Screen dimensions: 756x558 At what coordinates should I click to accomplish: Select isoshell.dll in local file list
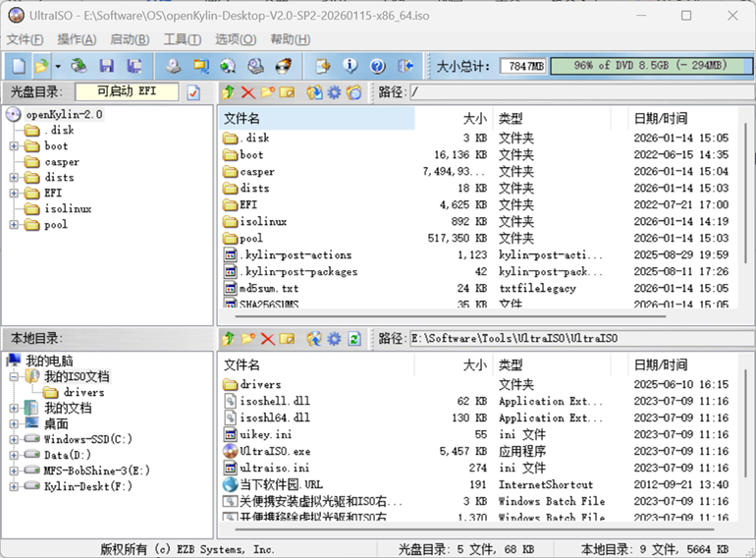[x=275, y=401]
